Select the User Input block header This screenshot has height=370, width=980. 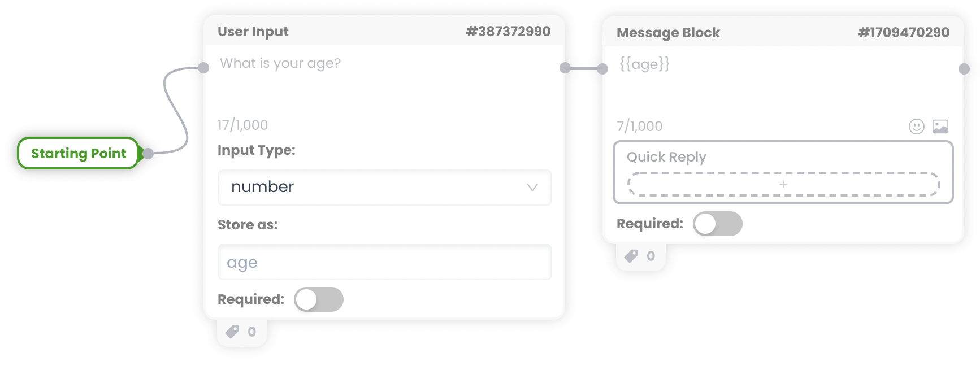(384, 31)
